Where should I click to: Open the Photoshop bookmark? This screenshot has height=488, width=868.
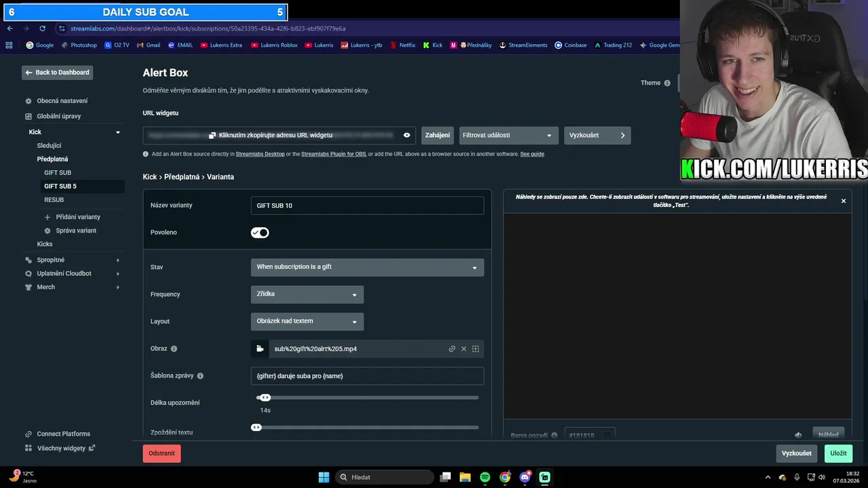[79, 45]
